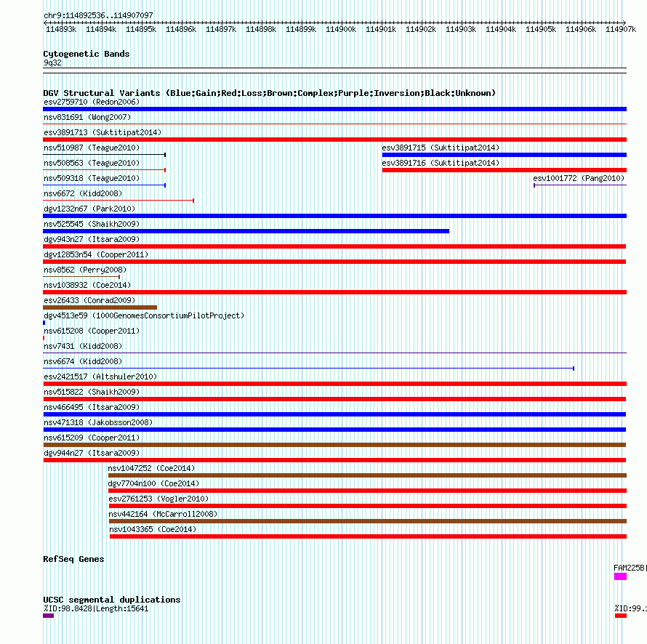Click the 114900k ruler position
The height and width of the screenshot is (644, 647).
[341, 29]
